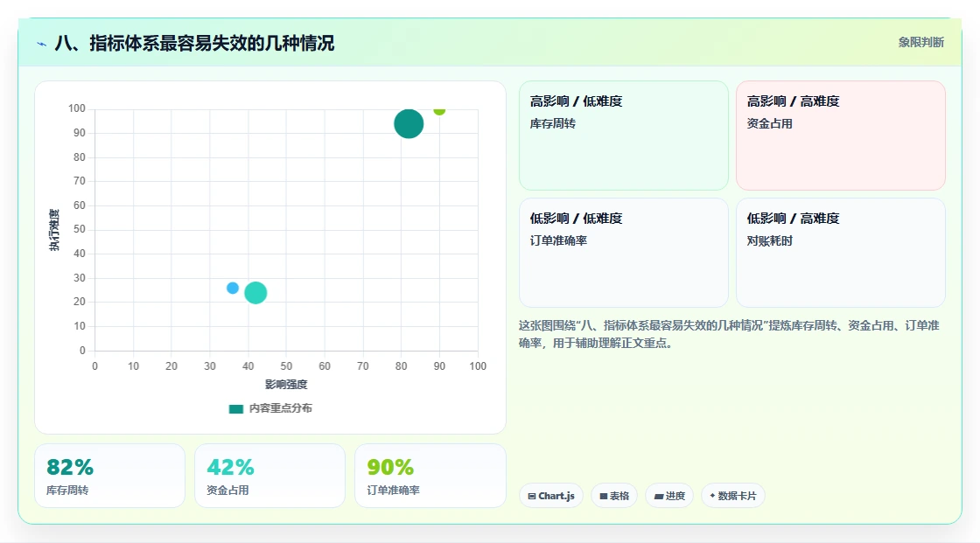Open the 低影响 / 高难度 quadrant card

(x=841, y=253)
